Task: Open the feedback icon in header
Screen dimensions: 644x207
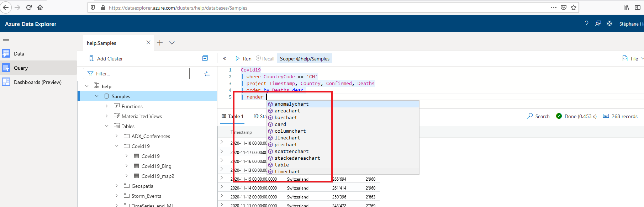Action: 598,23
